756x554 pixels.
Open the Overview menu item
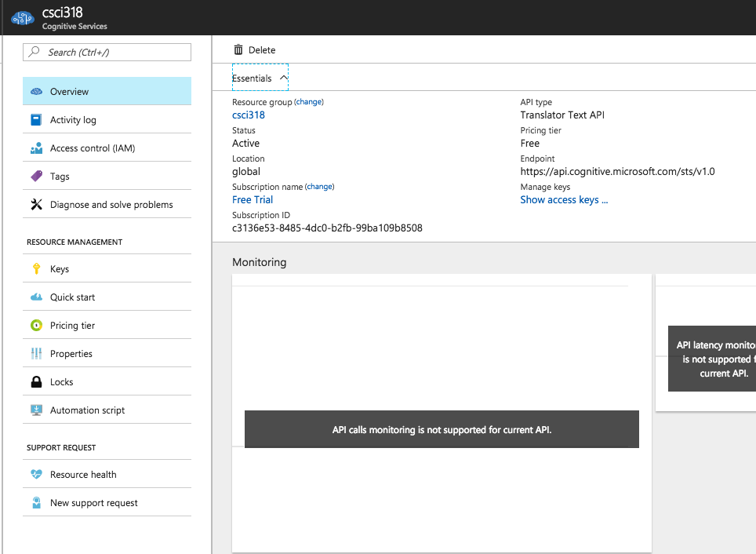coord(107,91)
